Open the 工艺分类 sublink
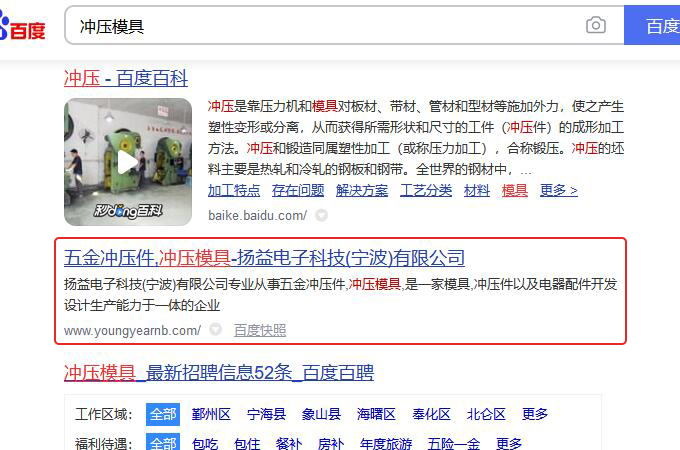This screenshot has height=450, width=680. point(426,190)
